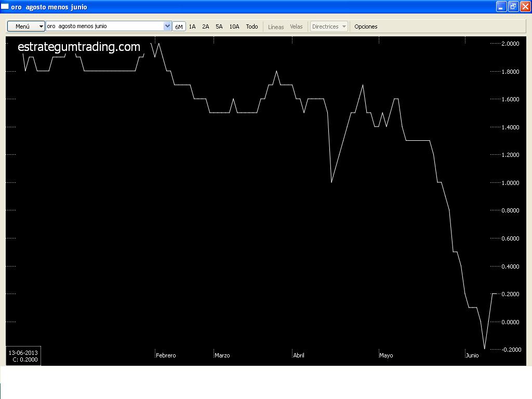Click the Junio axis label

point(472,355)
